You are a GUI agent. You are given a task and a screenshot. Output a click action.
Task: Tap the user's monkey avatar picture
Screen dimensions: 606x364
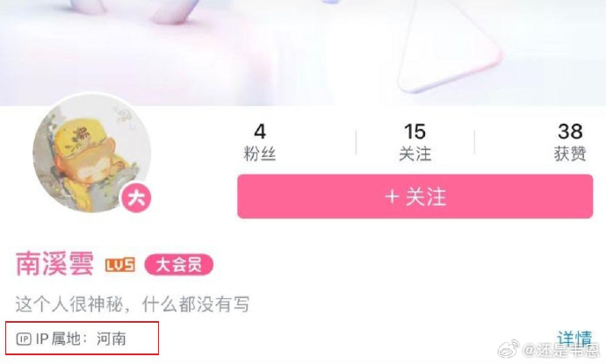(x=91, y=153)
